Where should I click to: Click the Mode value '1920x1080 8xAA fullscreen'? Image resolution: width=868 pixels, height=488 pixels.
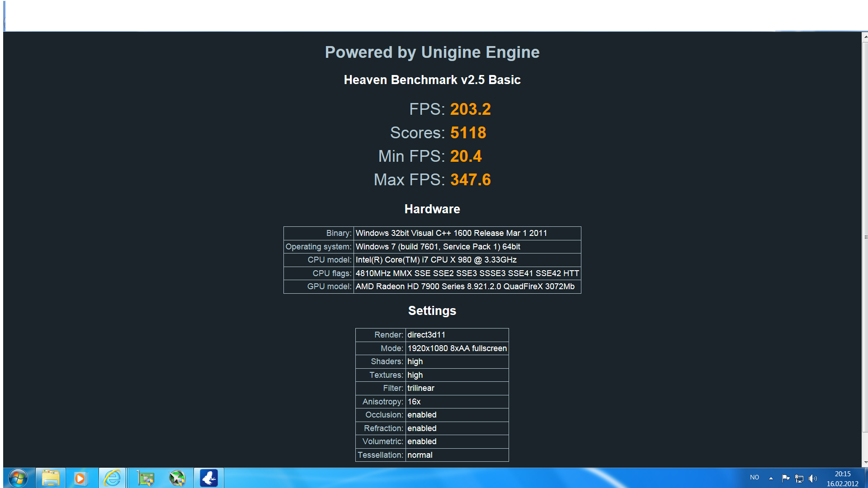(x=457, y=348)
